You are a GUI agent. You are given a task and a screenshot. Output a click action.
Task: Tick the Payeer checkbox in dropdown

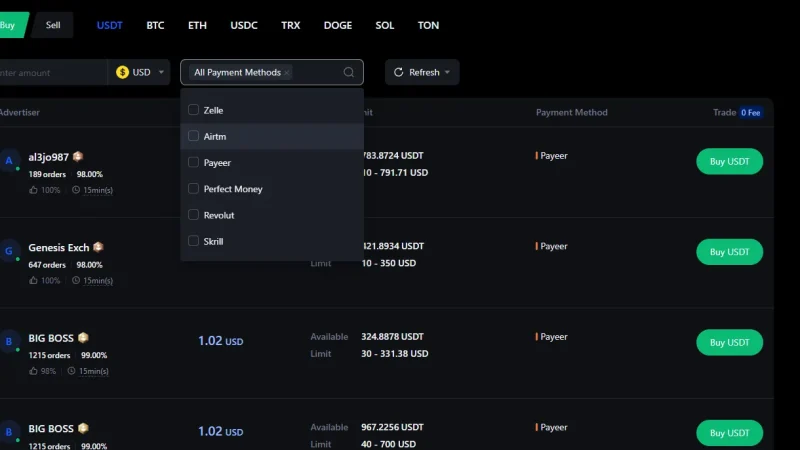[x=193, y=162]
